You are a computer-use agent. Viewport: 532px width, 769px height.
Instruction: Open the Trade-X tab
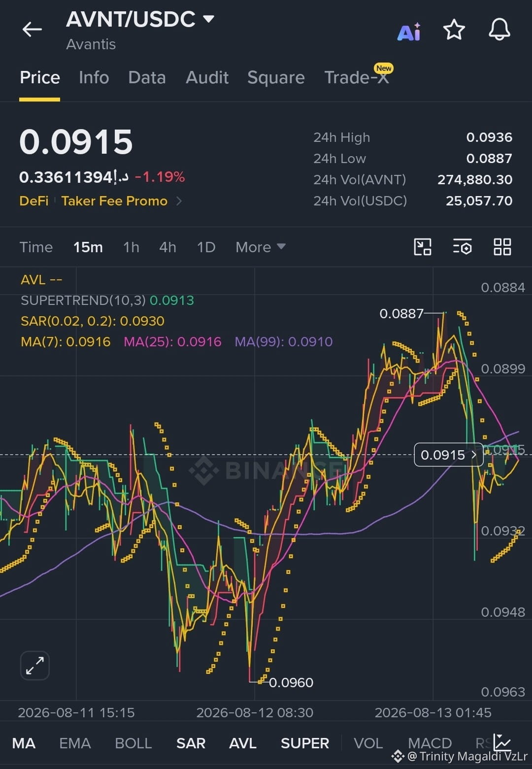click(357, 78)
